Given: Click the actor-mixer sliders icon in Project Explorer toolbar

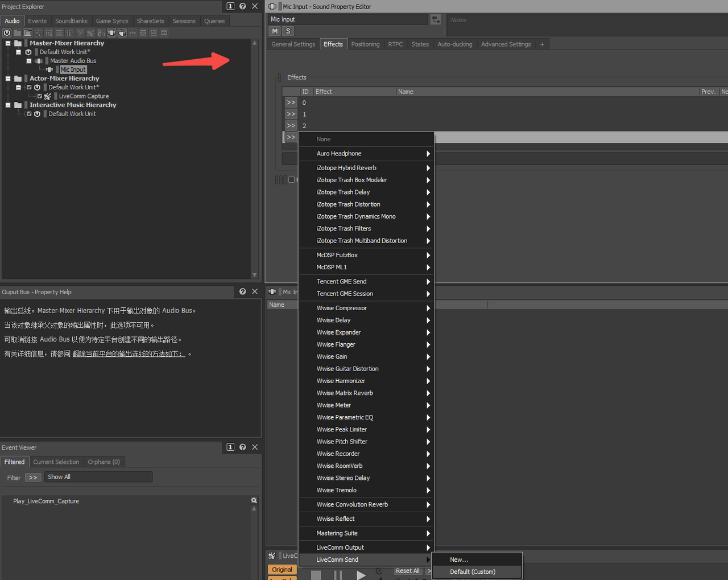Looking at the screenshot, I should (x=38, y=33).
